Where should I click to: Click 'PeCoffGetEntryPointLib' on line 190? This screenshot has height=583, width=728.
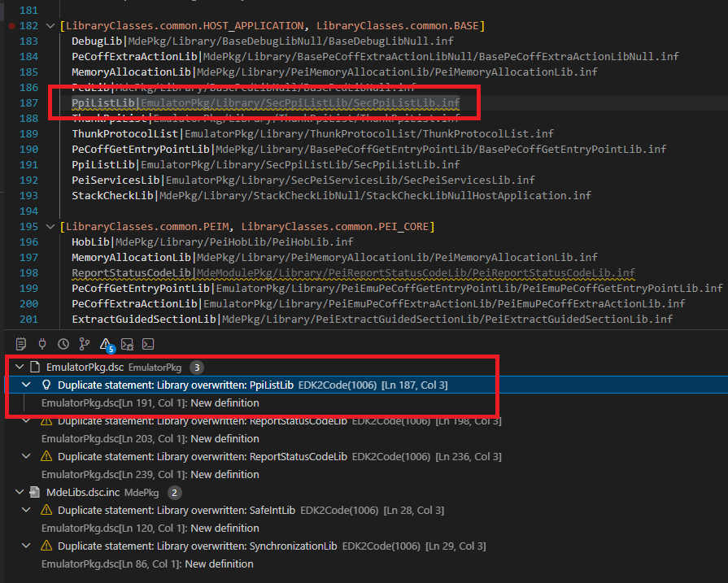click(141, 149)
